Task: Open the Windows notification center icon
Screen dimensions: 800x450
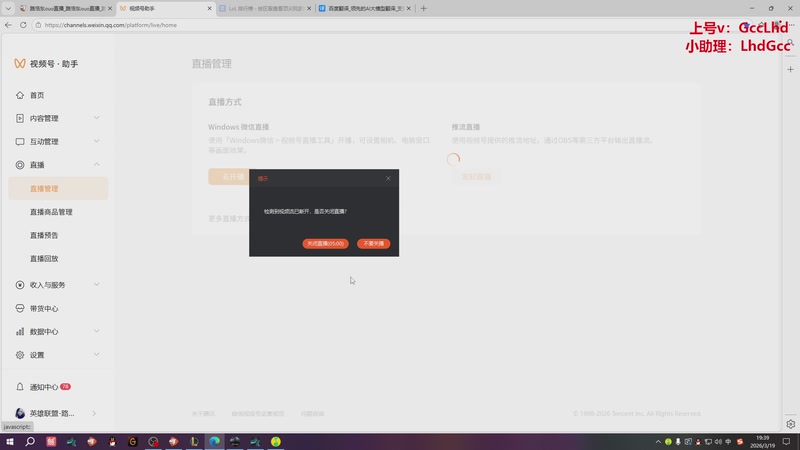Action: [x=786, y=442]
